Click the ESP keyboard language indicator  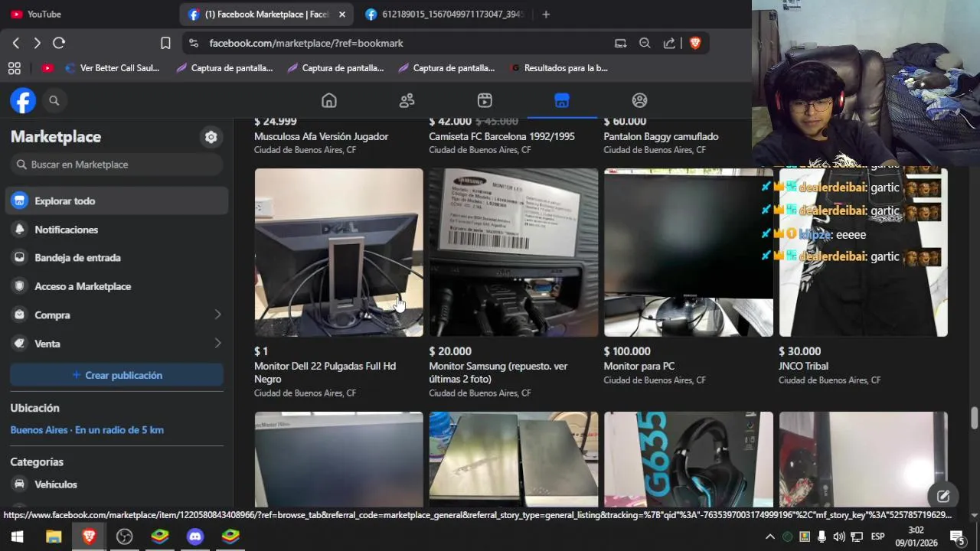click(877, 536)
